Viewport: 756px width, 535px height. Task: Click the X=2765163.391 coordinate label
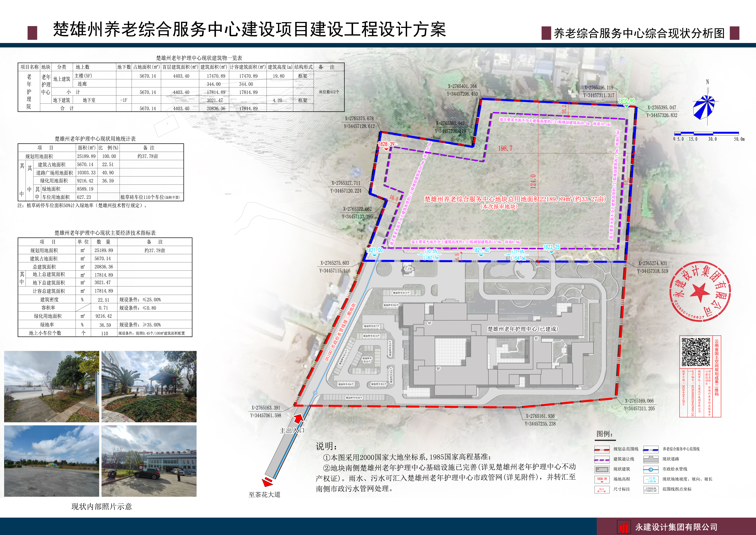pyautogui.click(x=266, y=408)
